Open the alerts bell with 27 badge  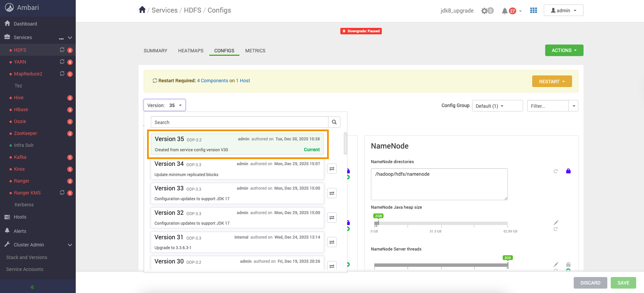[505, 11]
